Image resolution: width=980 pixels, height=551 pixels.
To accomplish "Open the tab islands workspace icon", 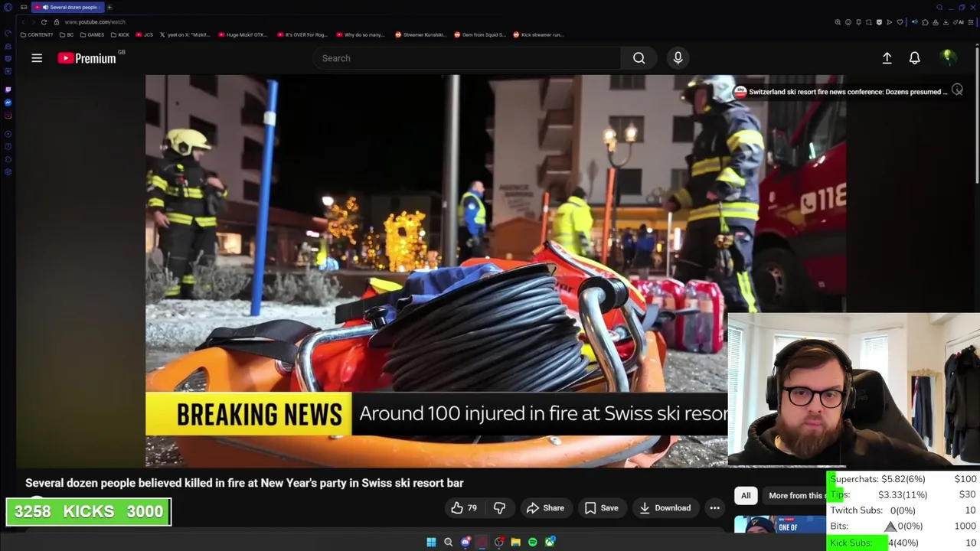I will click(23, 7).
